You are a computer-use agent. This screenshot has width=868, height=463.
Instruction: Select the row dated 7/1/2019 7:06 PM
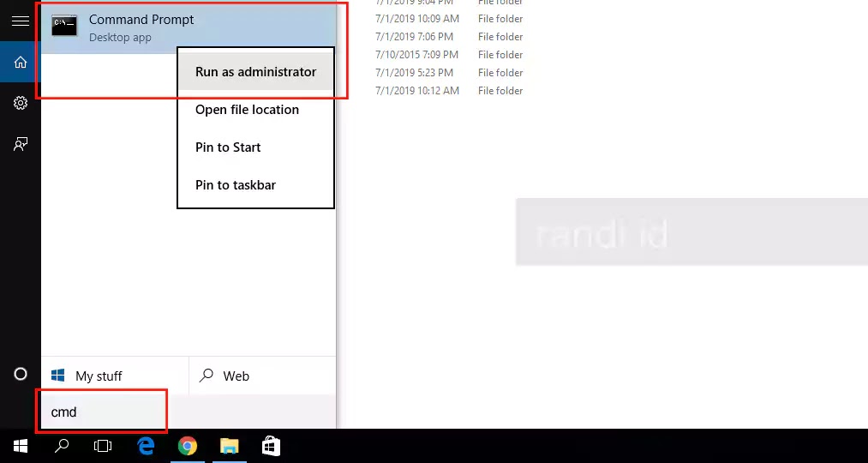(449, 37)
